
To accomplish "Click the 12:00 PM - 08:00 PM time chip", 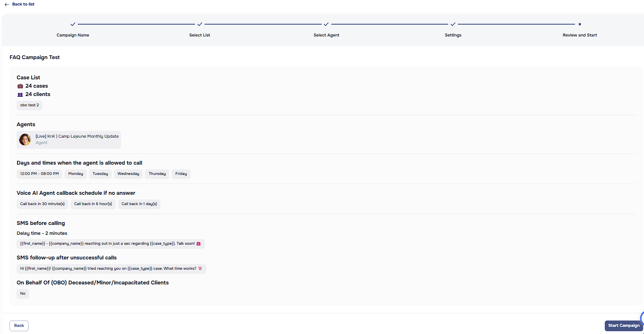I will (40, 174).
